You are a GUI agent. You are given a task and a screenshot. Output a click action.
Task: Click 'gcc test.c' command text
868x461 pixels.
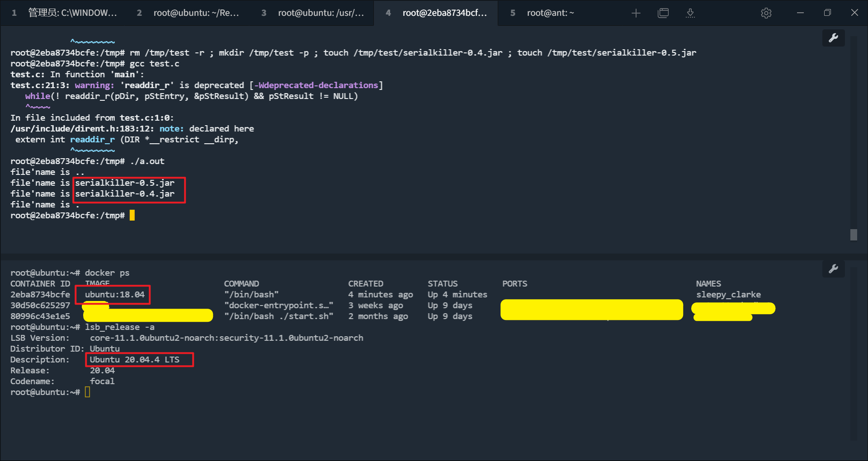[155, 64]
